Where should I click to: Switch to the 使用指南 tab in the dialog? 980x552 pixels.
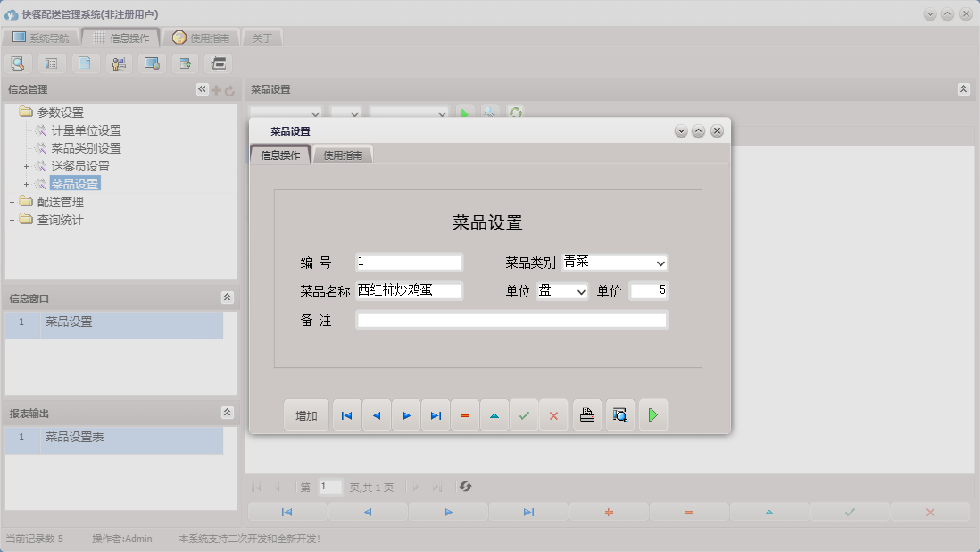342,154
